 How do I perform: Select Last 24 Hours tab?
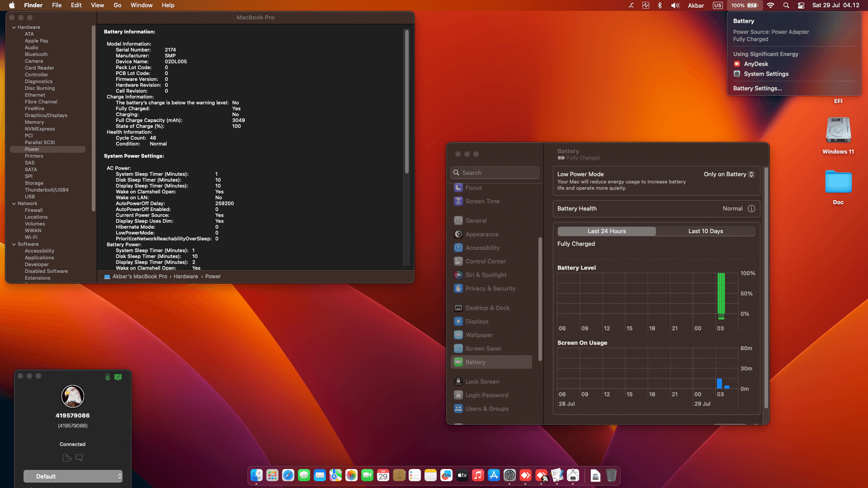607,231
